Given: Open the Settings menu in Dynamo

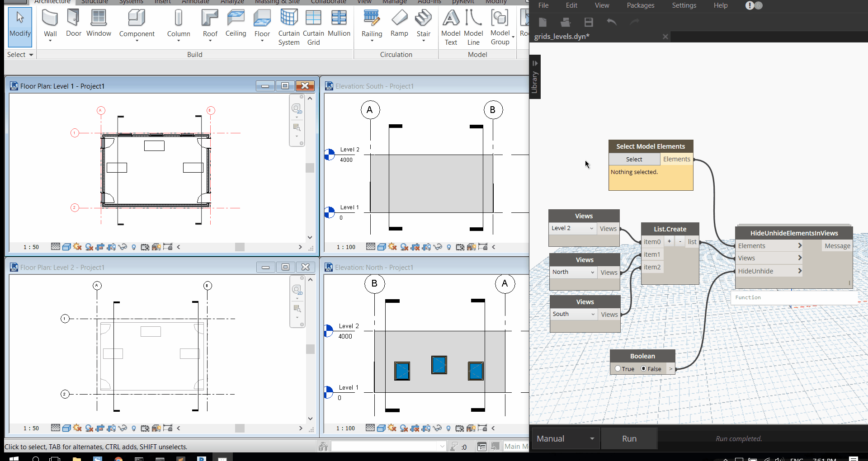Looking at the screenshot, I should tap(684, 5).
